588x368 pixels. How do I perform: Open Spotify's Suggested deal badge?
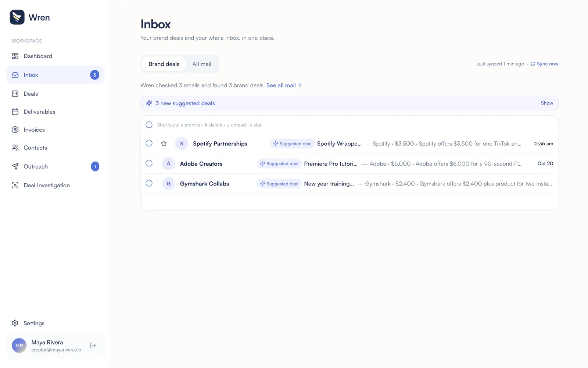coord(292,144)
